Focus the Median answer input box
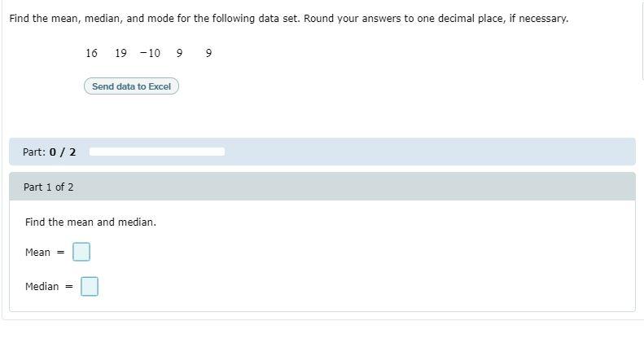 pos(90,286)
